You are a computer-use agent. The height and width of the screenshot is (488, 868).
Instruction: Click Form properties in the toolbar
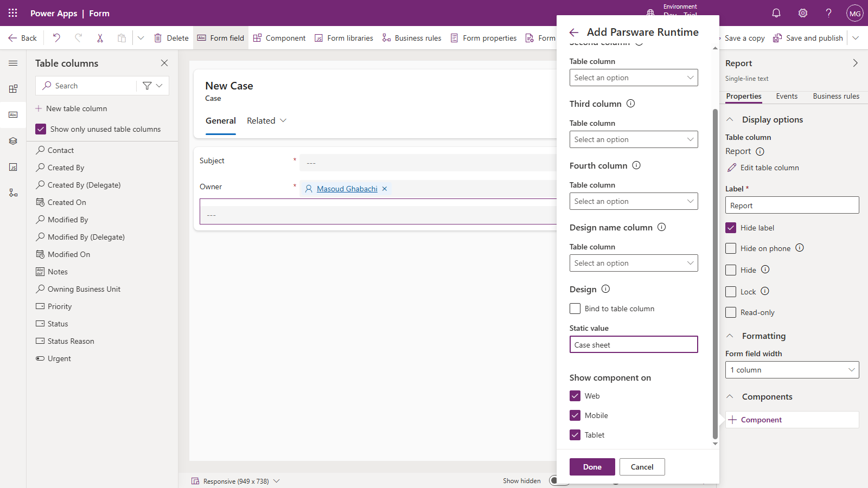pyautogui.click(x=483, y=38)
